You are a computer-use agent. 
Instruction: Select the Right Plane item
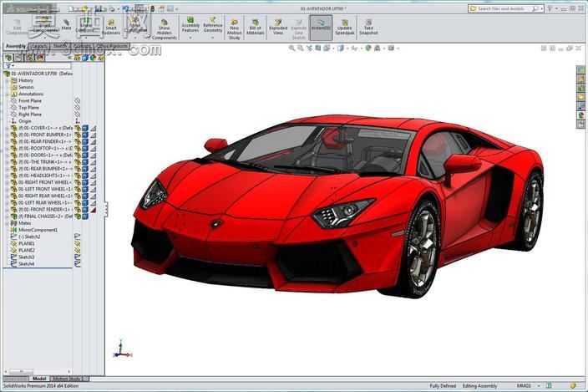[x=30, y=114]
